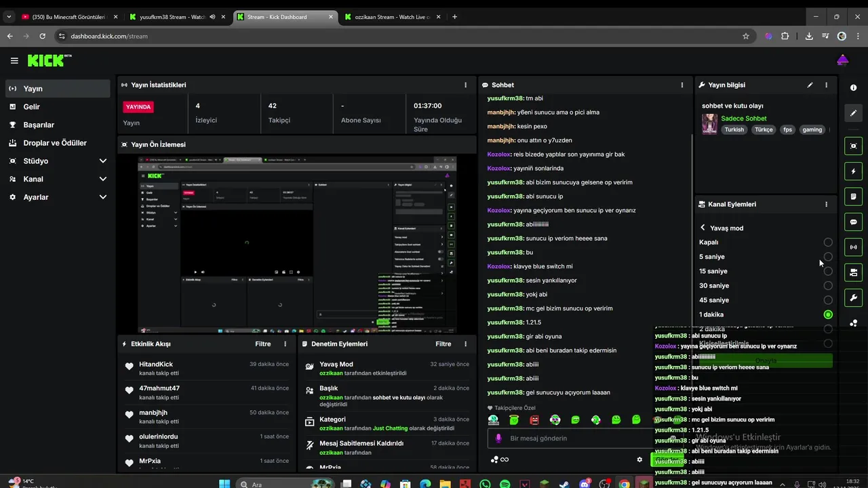Toggle the chat bubble widget icon
The image size is (868, 488).
(x=853, y=222)
